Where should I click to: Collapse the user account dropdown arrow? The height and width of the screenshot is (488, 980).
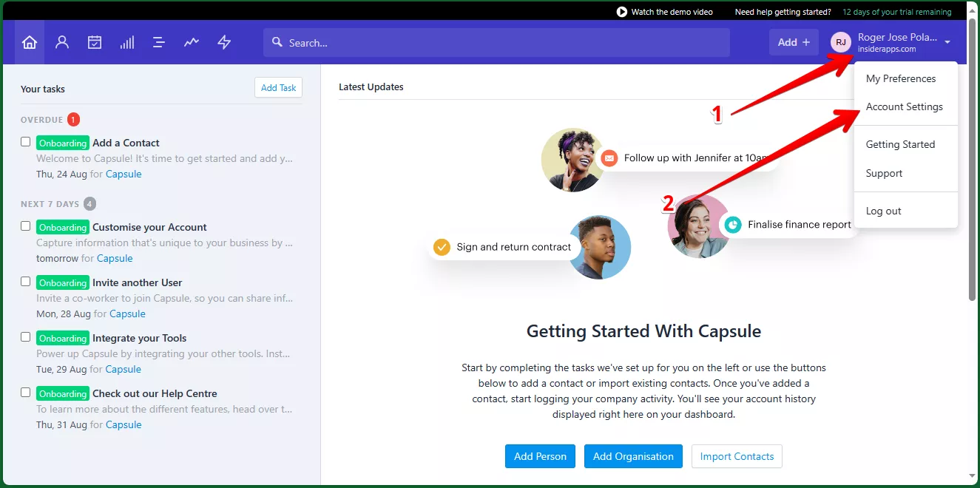tap(947, 42)
